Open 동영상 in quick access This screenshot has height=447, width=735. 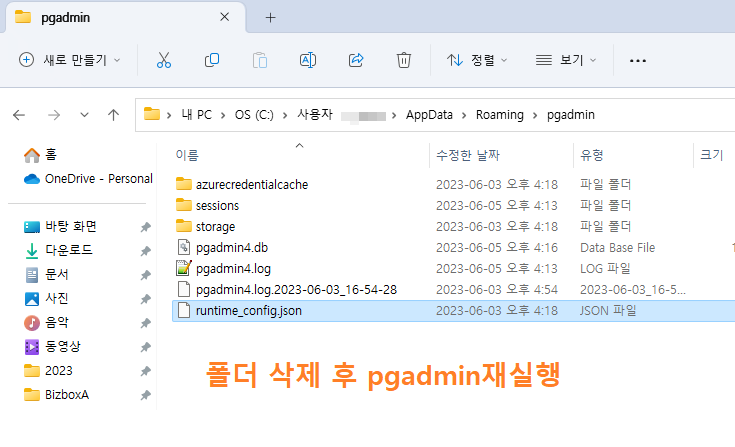(x=52, y=347)
